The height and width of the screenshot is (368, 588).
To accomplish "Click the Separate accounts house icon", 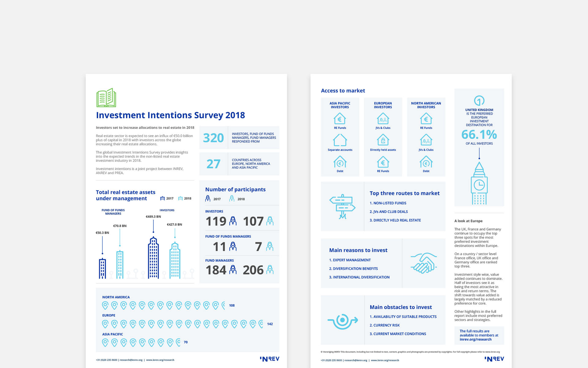I will pos(340,140).
